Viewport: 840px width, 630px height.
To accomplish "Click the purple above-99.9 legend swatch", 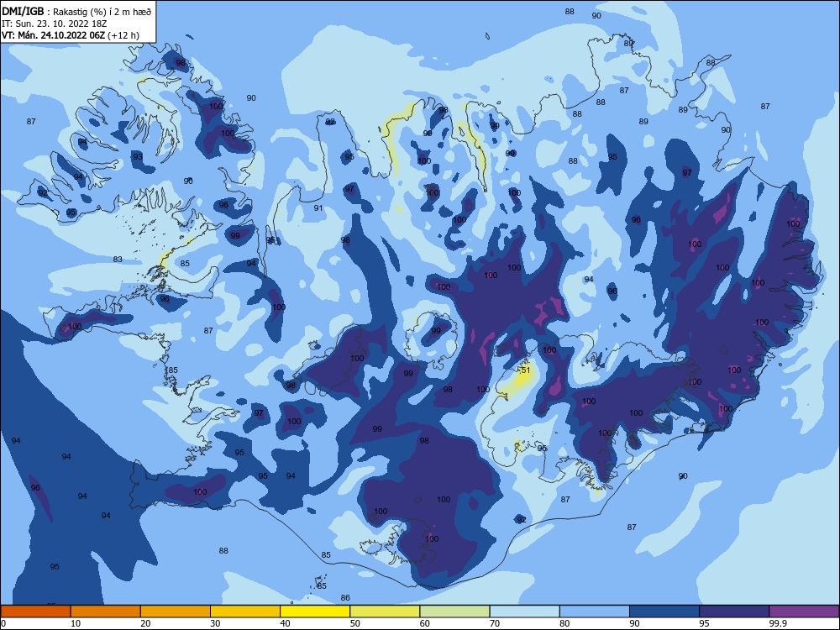I will [x=804, y=612].
